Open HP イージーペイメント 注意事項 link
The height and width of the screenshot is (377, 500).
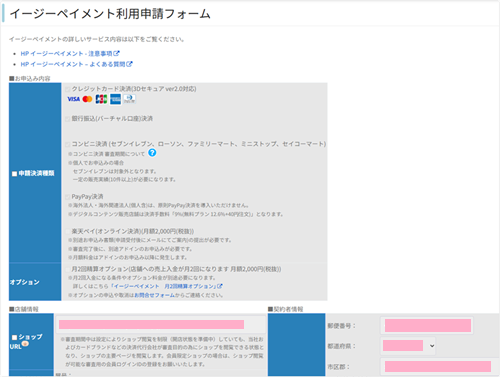pyautogui.click(x=70, y=53)
